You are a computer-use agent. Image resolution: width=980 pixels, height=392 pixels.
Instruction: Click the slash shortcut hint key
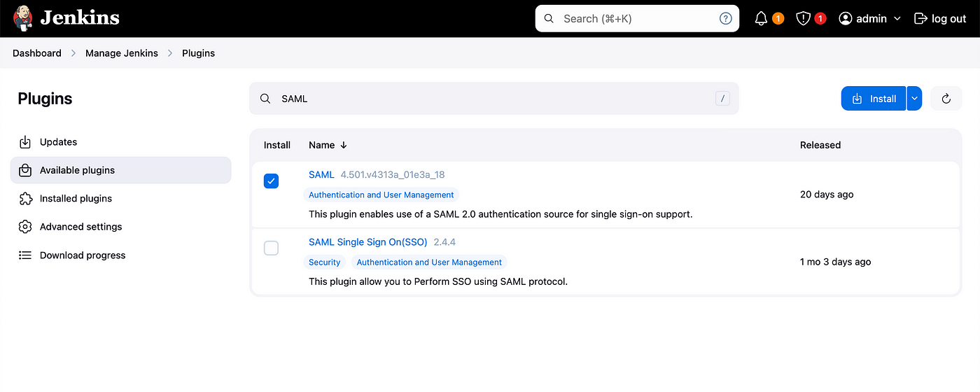[722, 99]
